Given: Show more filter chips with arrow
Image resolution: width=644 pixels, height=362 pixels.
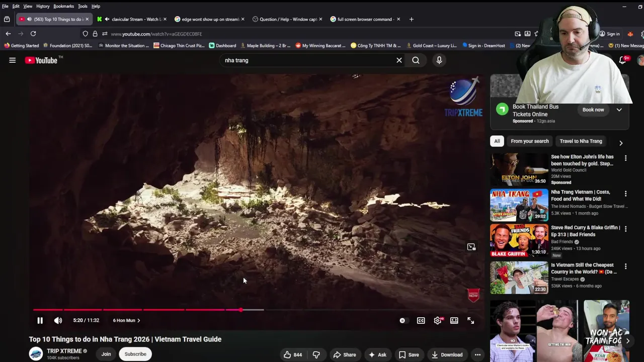Looking at the screenshot, I should [621, 143].
